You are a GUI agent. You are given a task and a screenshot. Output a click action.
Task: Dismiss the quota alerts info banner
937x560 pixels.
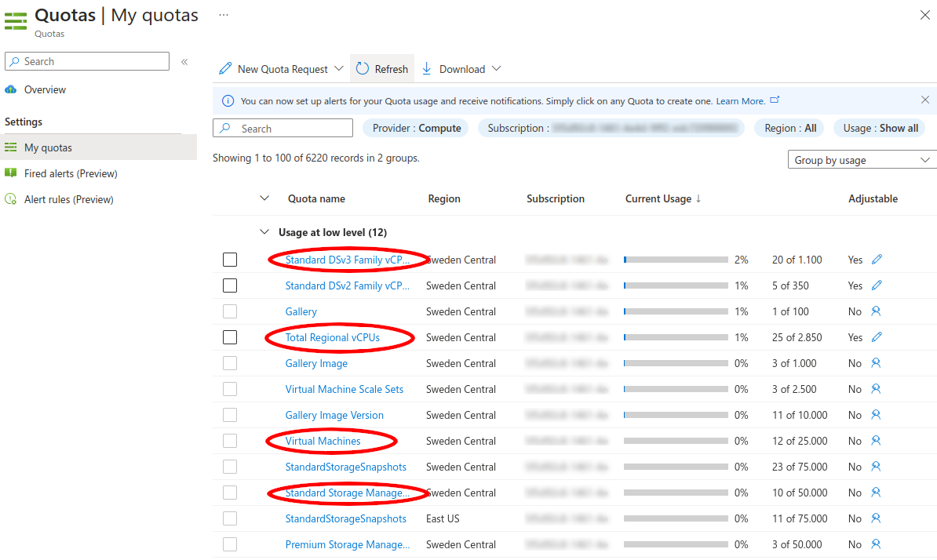[924, 100]
